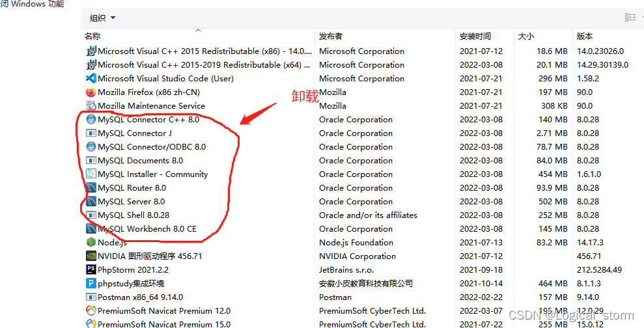Click the 308 KB size cell
The height and width of the screenshot is (328, 644).
coord(554,106)
